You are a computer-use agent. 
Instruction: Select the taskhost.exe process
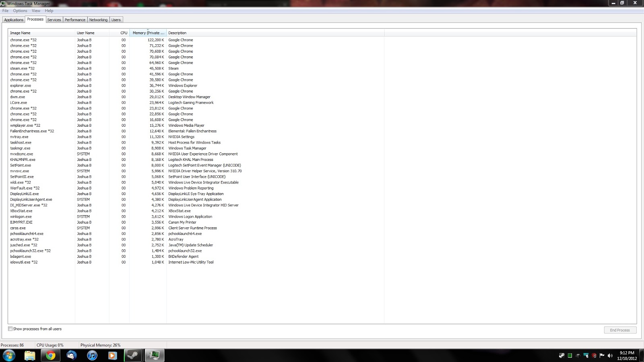click(x=21, y=142)
